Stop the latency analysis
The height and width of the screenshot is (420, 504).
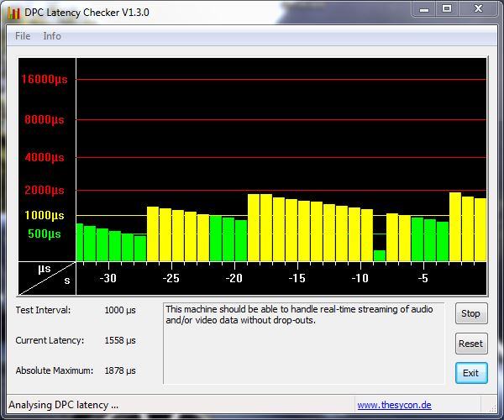(x=471, y=313)
